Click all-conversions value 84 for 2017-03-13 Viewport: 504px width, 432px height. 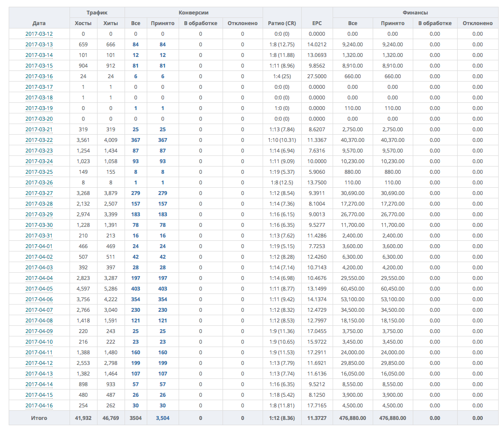136,45
